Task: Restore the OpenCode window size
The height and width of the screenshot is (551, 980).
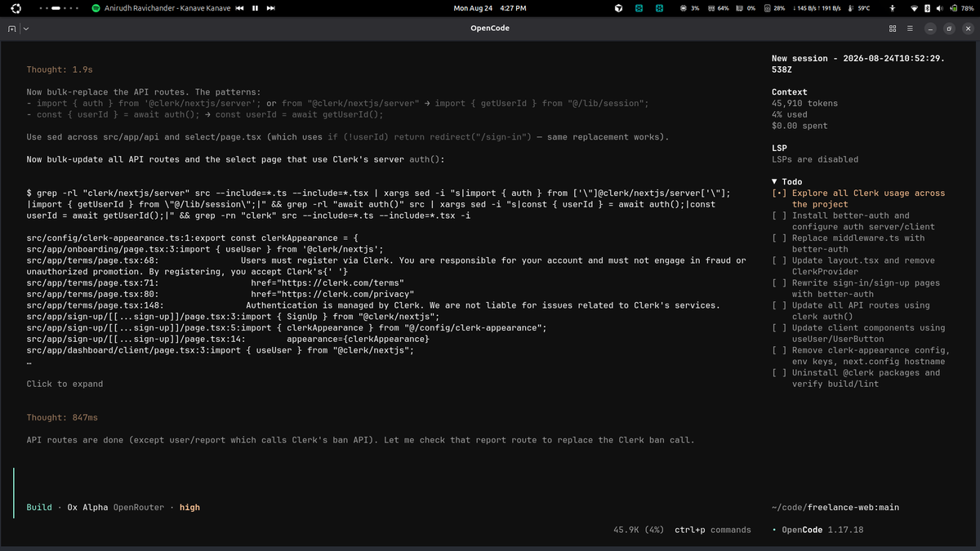Action: 948,28
